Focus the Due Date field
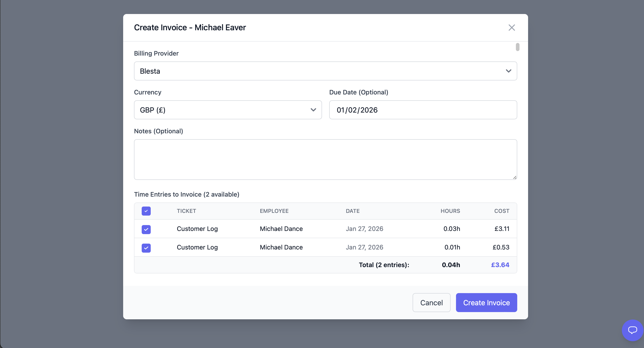Screen dimensions: 644x348 click(423, 110)
